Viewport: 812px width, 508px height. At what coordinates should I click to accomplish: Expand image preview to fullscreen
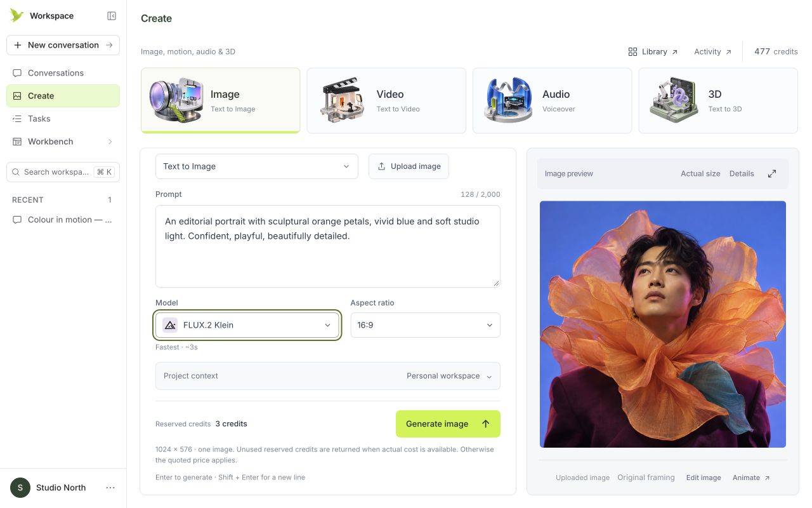(x=772, y=173)
